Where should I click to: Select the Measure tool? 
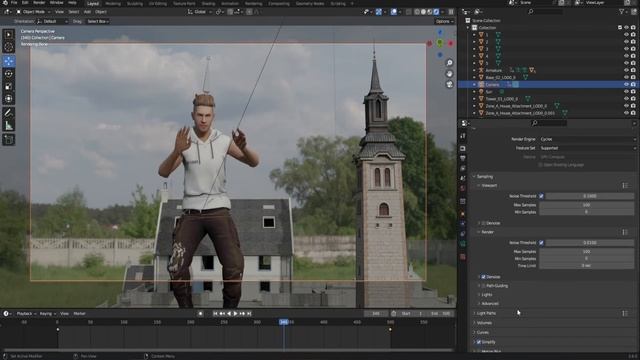[x=9, y=126]
